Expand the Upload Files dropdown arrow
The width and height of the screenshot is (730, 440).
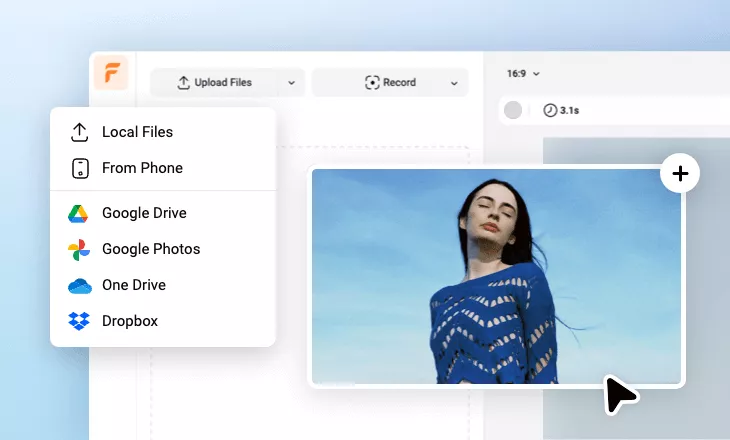[x=291, y=82]
